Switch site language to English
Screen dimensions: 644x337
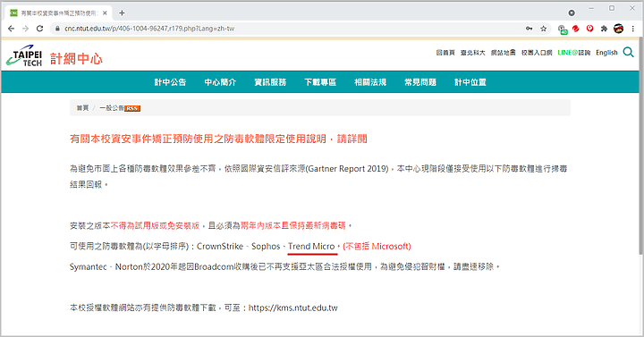(606, 53)
